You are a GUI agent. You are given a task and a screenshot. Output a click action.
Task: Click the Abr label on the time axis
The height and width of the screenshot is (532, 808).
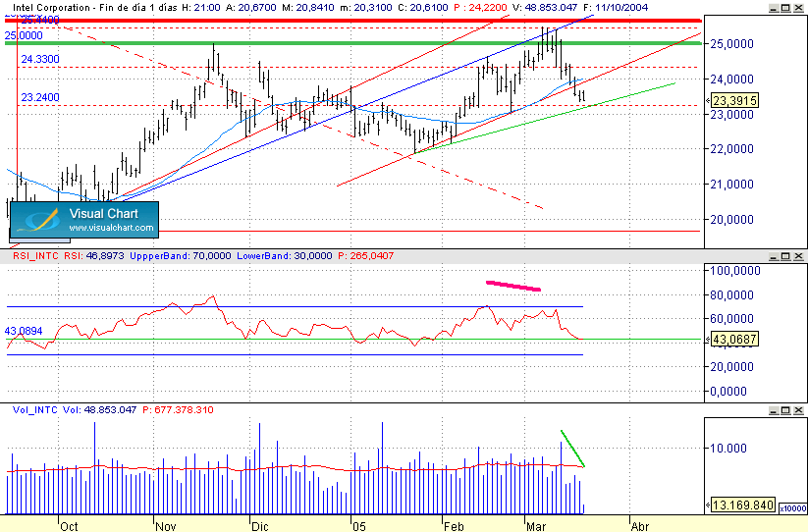coord(640,526)
